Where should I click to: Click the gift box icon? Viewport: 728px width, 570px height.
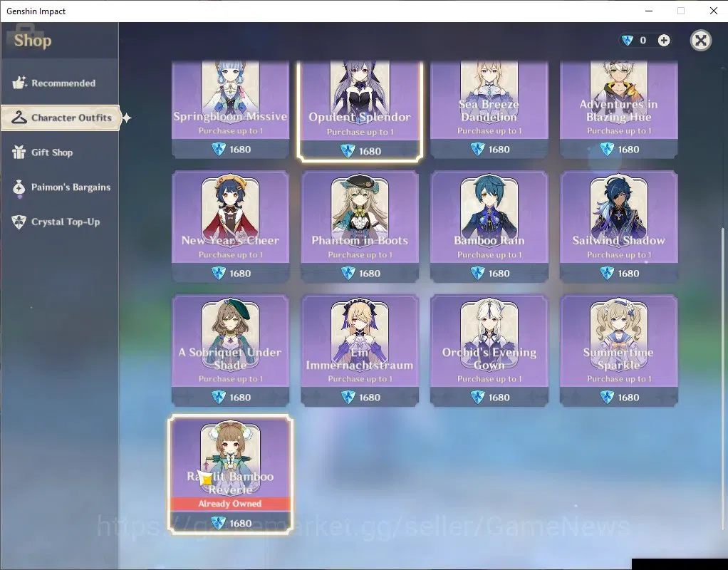19,152
